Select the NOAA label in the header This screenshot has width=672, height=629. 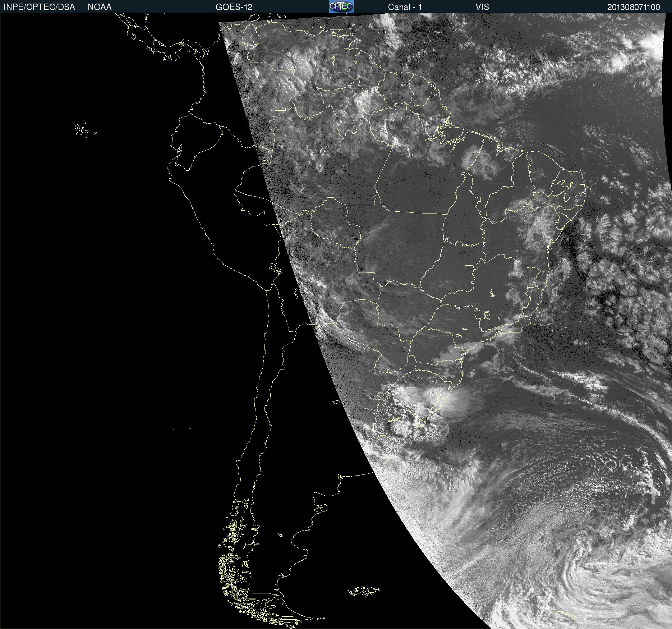100,7
